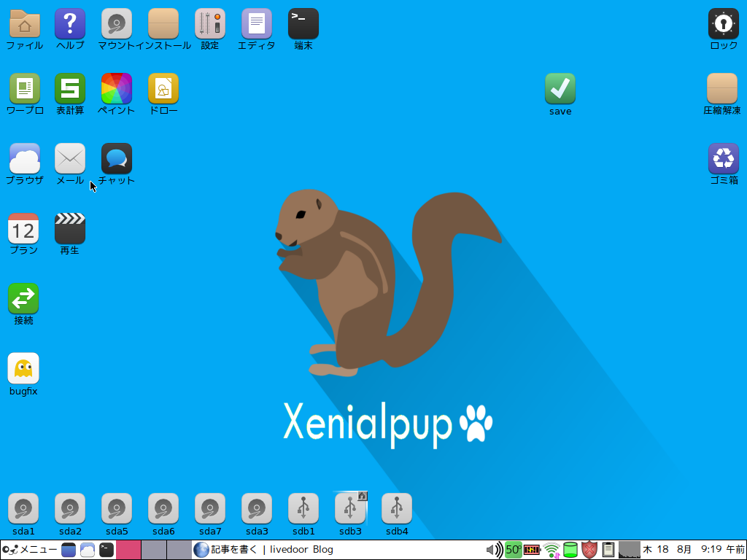The height and width of the screenshot is (560, 747).
Task: Switch to the second desktop in the pager
Action: [155, 550]
